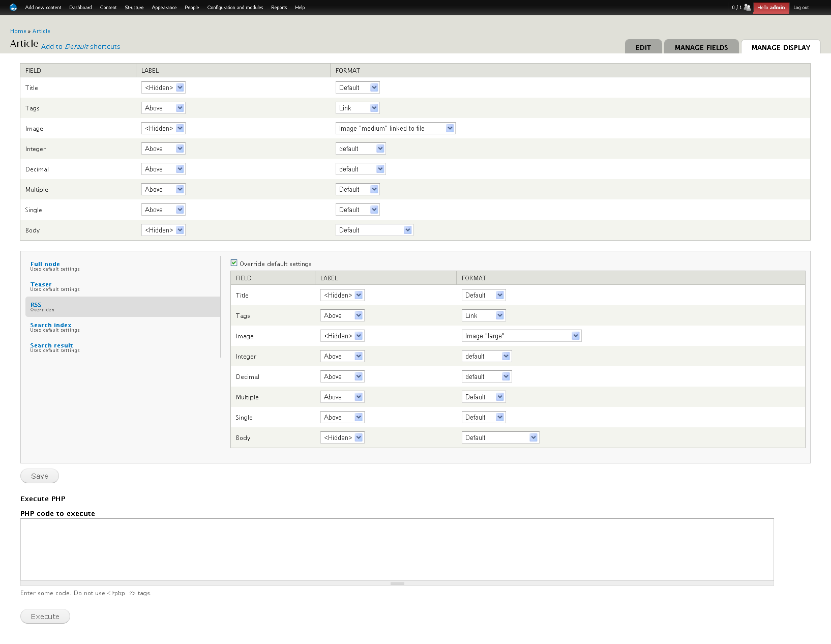
Task: Click the logged-in users icon
Action: pyautogui.click(x=747, y=8)
